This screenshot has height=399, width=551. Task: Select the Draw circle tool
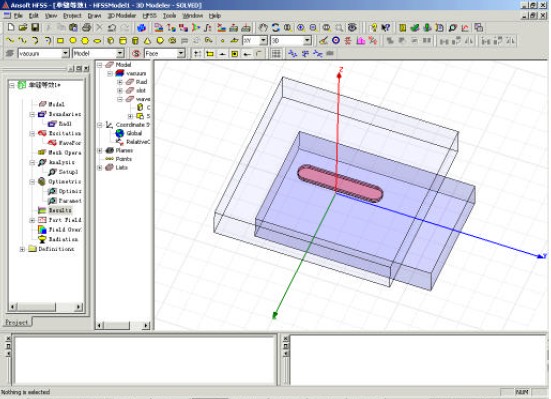coord(73,41)
